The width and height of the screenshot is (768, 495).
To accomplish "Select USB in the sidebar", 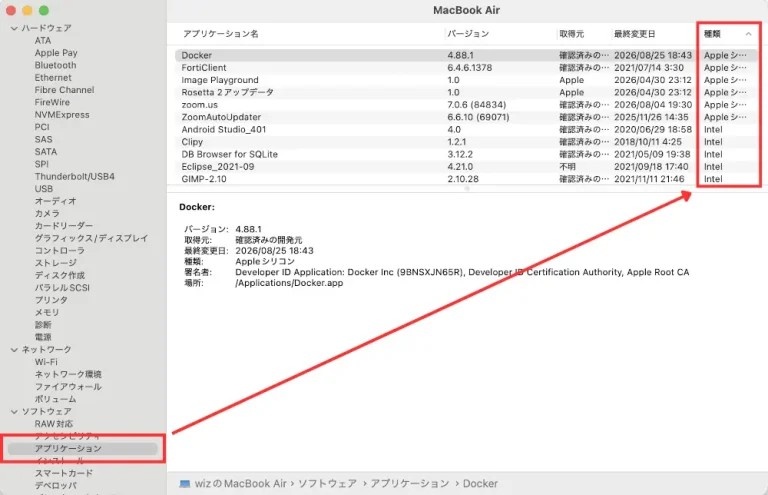I will coord(44,189).
